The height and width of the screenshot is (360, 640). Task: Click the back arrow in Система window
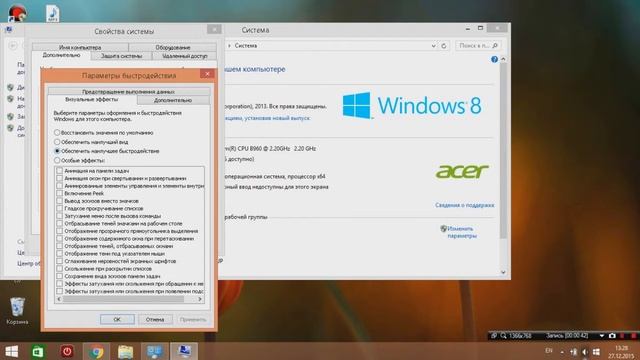pos(13,45)
